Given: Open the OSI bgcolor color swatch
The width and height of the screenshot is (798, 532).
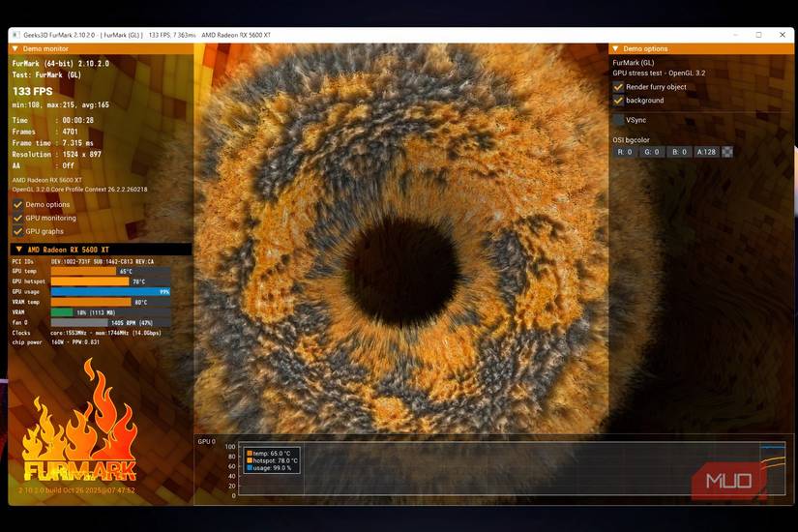Looking at the screenshot, I should (x=727, y=152).
